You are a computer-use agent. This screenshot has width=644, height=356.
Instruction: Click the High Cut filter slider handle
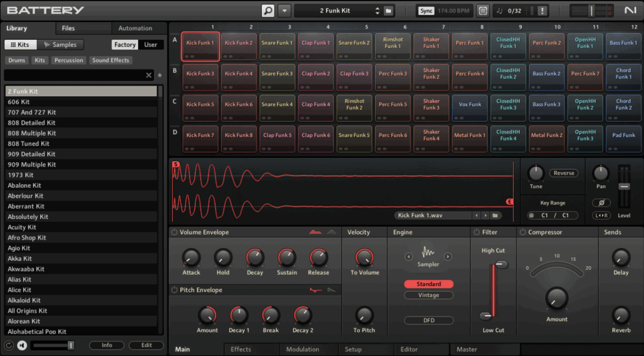point(501,264)
